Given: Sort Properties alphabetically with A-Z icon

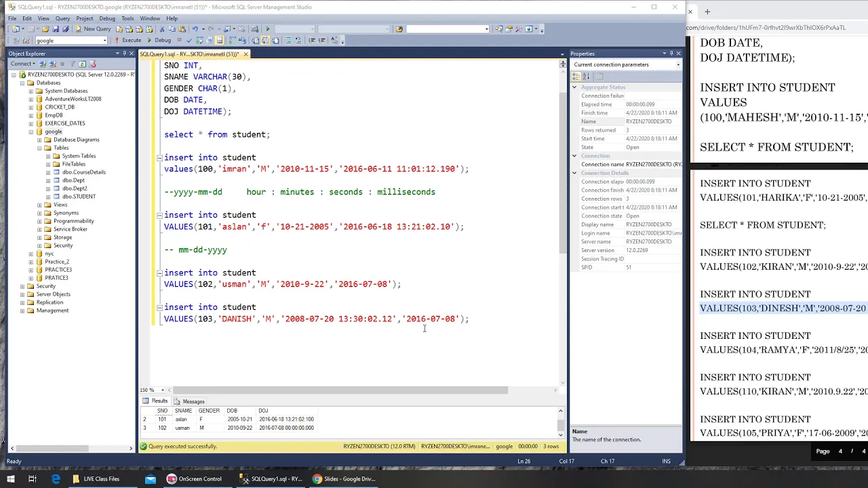Looking at the screenshot, I should tap(587, 77).
